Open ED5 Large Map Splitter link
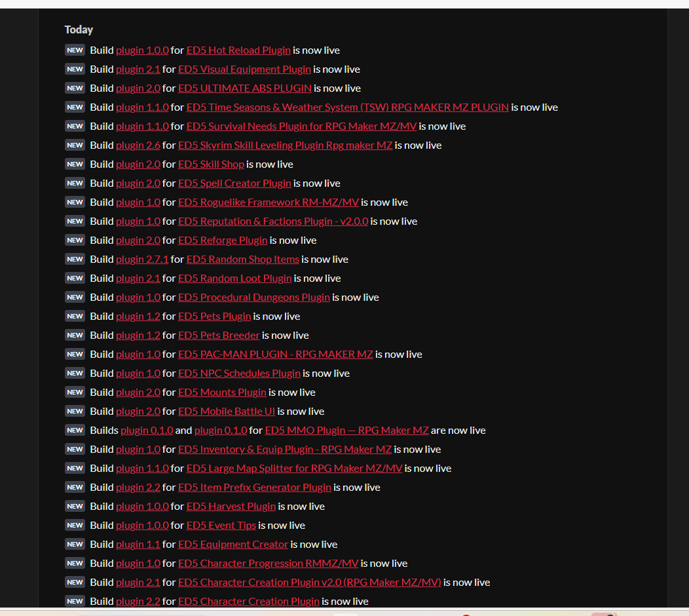This screenshot has height=616, width=689. [x=295, y=468]
